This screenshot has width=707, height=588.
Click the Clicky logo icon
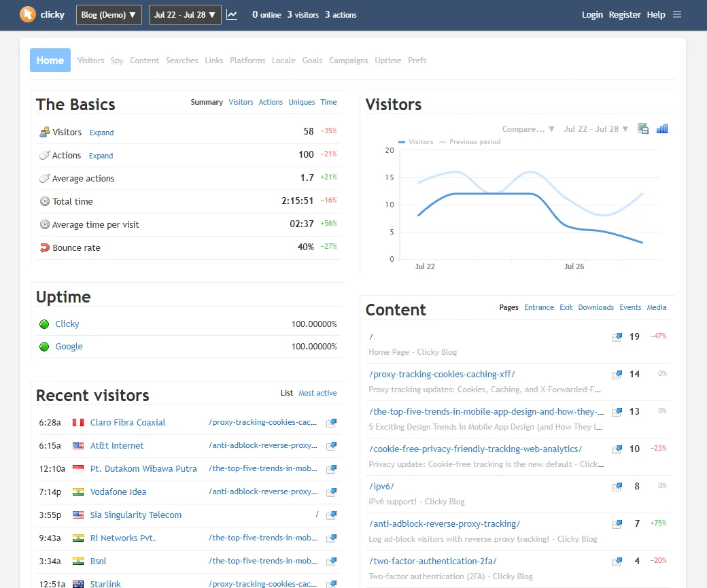(x=28, y=14)
